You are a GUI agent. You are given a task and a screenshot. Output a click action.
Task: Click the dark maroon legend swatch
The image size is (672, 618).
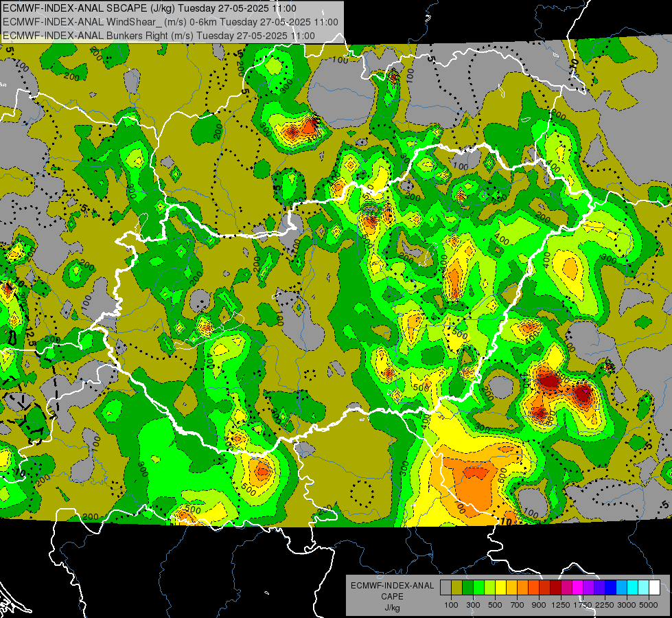[x=556, y=588]
